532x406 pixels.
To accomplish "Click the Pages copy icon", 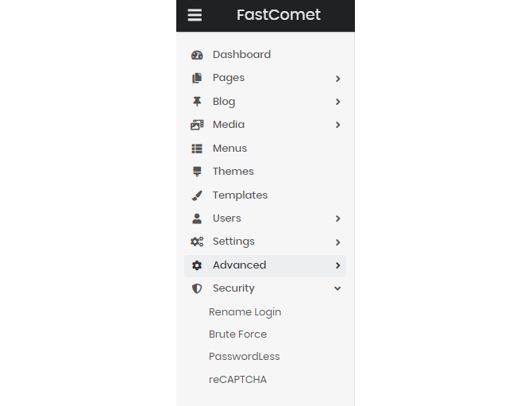I will [197, 78].
